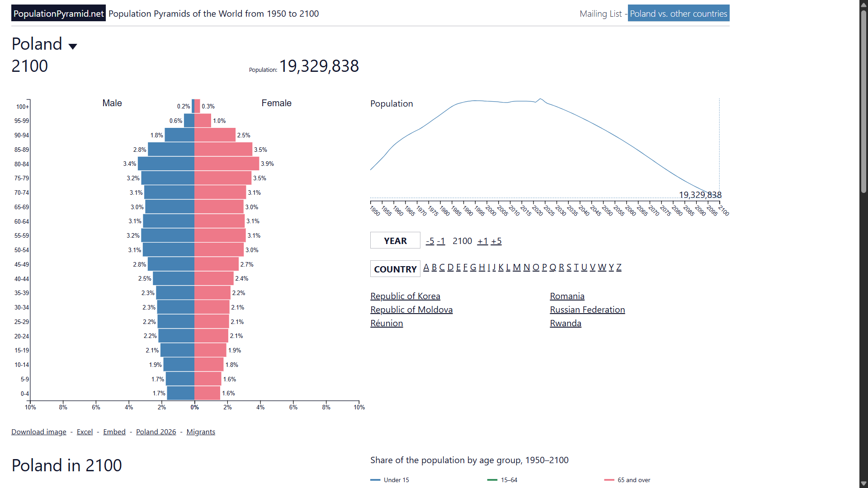Click the 2020 marker on the timeline
The height and width of the screenshot is (488, 868).
[537, 210]
